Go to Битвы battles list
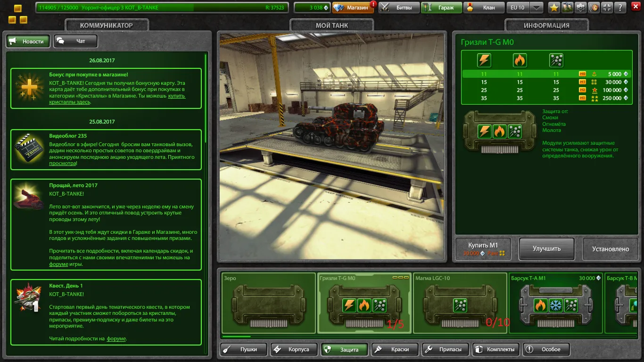This screenshot has width=644, height=362. coord(398,8)
